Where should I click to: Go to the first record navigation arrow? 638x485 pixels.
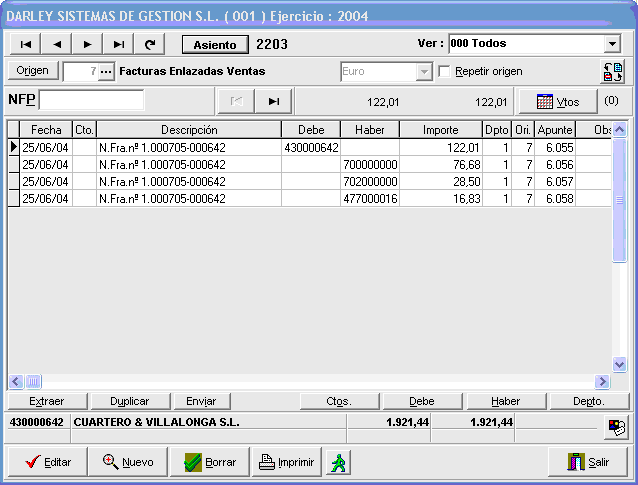tap(26, 44)
